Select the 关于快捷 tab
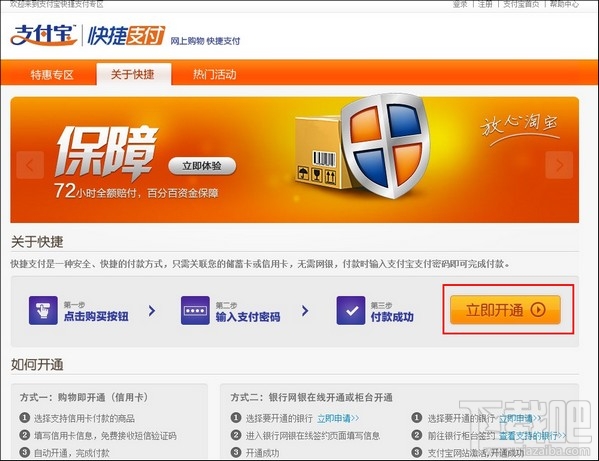 pyautogui.click(x=133, y=74)
